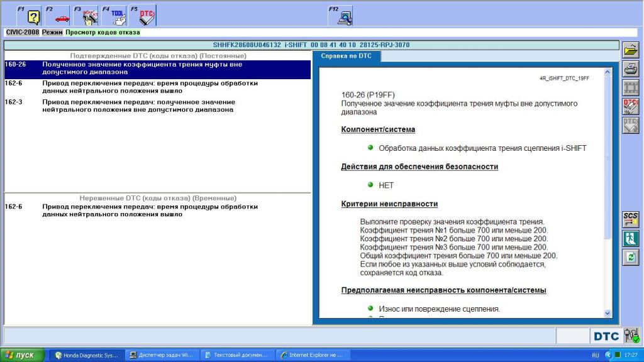This screenshot has height=362, width=644.
Task: Click the F2 red car vehicle icon
Action: [57, 16]
